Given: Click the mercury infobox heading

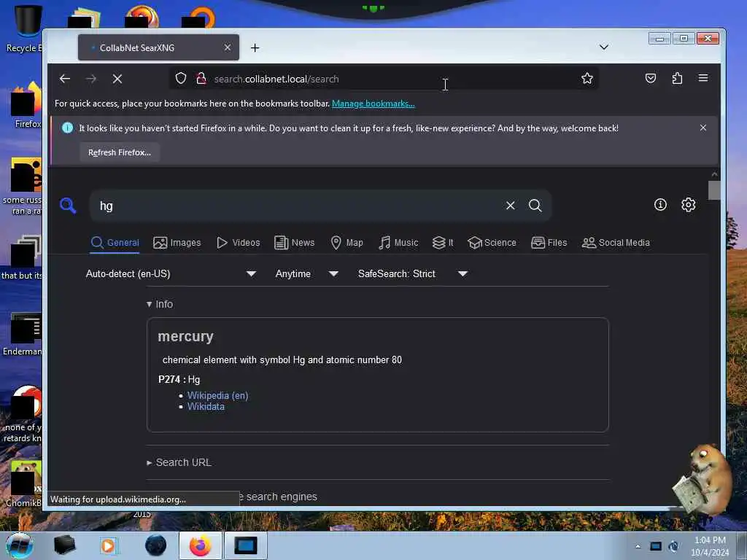Looking at the screenshot, I should (185, 336).
